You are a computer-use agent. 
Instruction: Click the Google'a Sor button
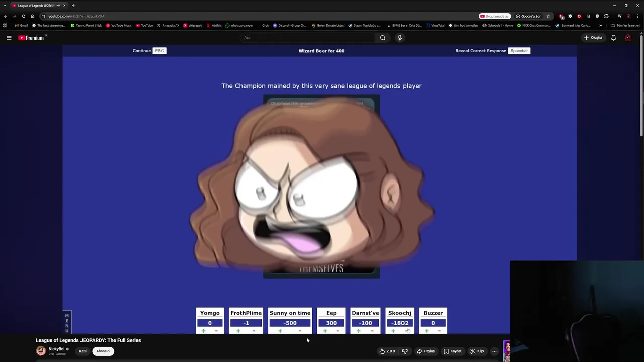pos(528,16)
